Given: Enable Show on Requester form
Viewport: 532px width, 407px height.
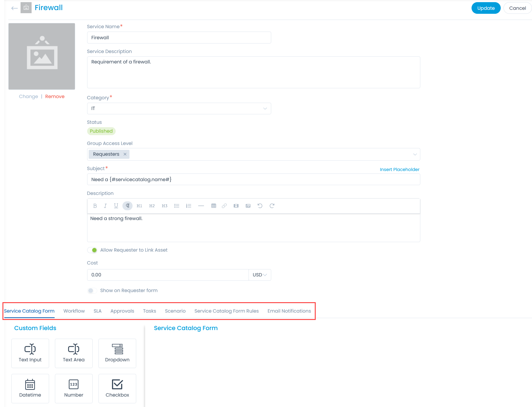Looking at the screenshot, I should click(x=92, y=291).
